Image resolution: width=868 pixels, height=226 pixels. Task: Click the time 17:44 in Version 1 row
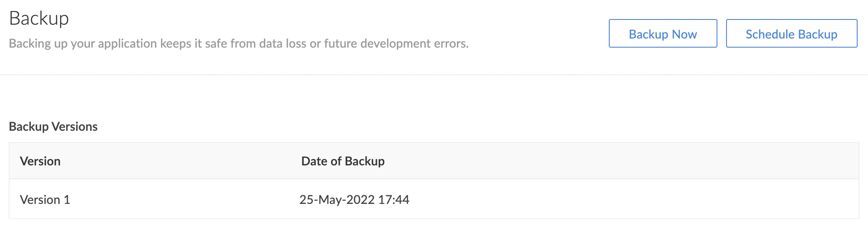coord(393,200)
